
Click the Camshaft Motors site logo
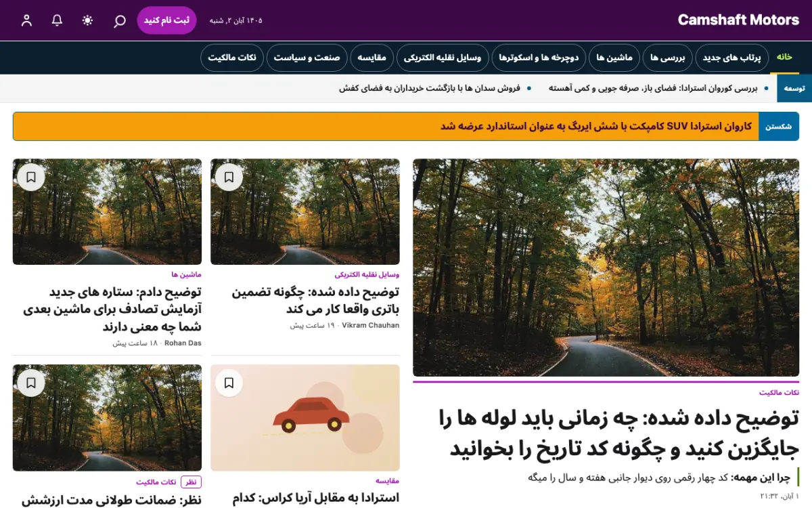[738, 20]
